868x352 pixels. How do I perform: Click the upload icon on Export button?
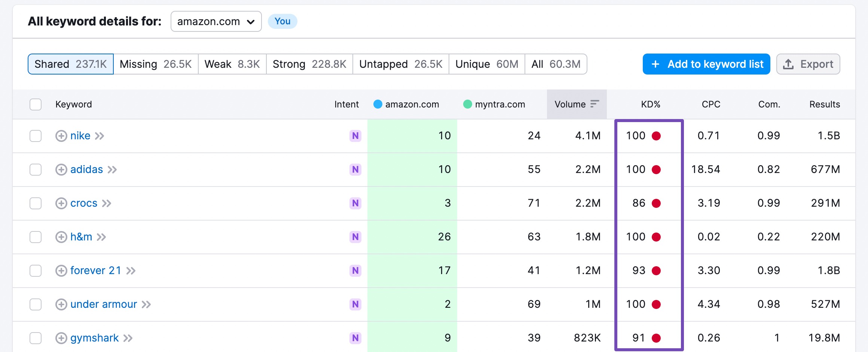pos(788,64)
